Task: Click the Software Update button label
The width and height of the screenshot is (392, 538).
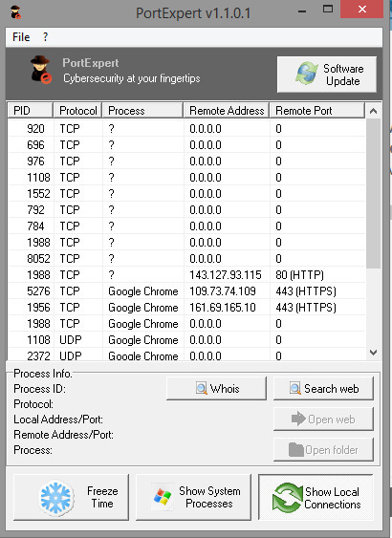Action: [x=343, y=75]
